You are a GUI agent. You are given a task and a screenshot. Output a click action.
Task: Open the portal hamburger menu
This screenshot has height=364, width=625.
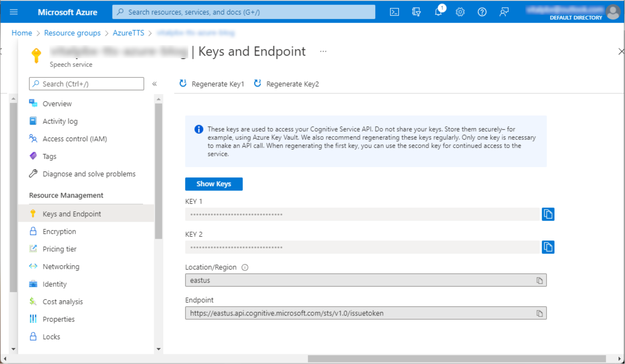[14, 12]
